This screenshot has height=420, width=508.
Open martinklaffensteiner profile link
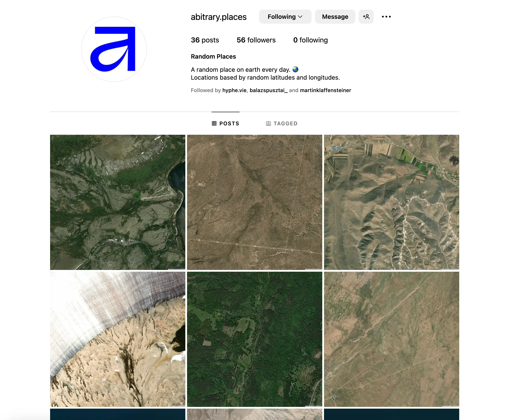pos(325,90)
